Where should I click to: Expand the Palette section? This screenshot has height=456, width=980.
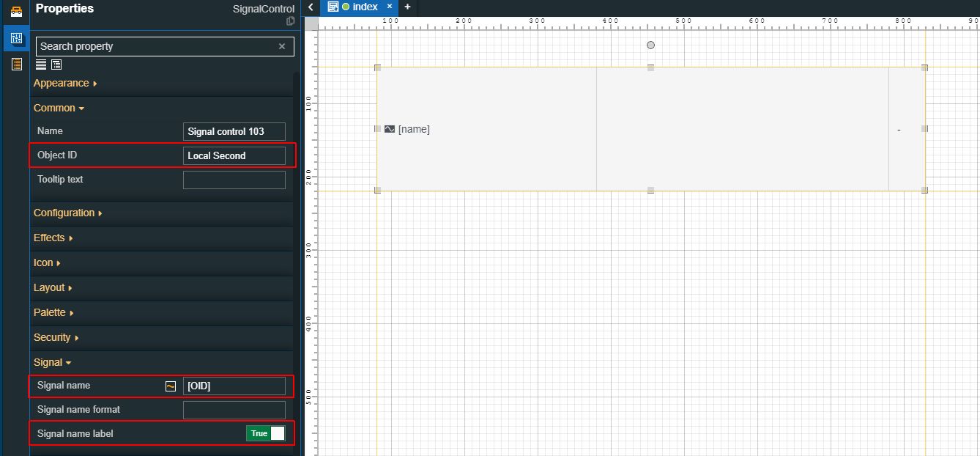click(x=53, y=312)
